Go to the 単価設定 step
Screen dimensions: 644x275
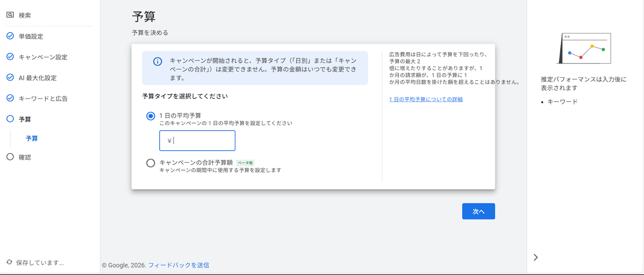[31, 36]
